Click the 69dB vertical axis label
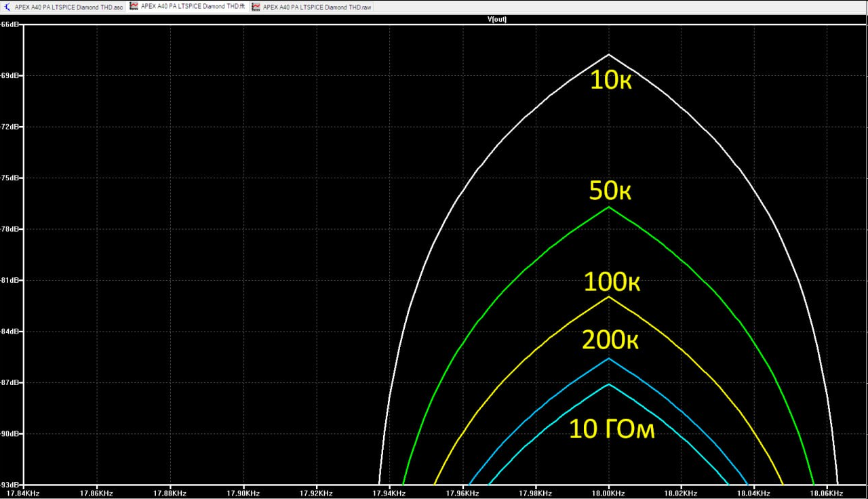The width and height of the screenshot is (868, 499). (9, 75)
